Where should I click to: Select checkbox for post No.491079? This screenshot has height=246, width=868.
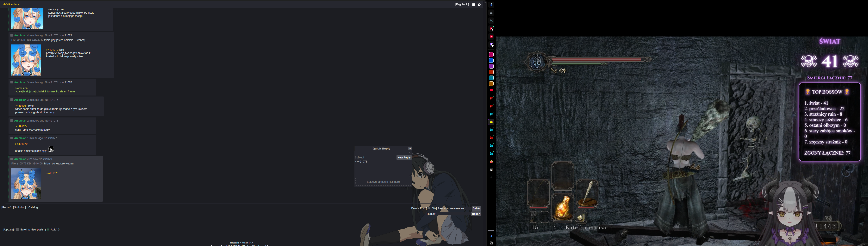11,159
